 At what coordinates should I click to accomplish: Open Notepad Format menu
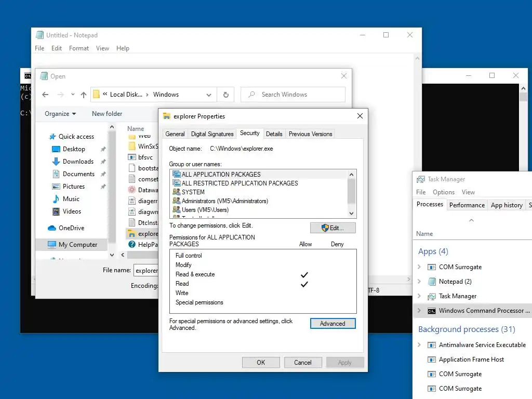[x=79, y=48]
